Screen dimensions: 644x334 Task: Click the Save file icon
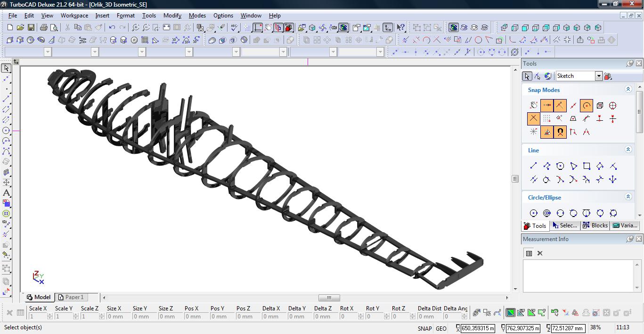pyautogui.click(x=31, y=28)
